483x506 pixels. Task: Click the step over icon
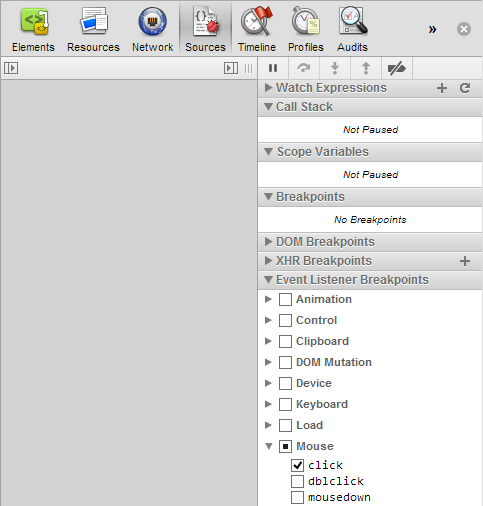point(304,68)
